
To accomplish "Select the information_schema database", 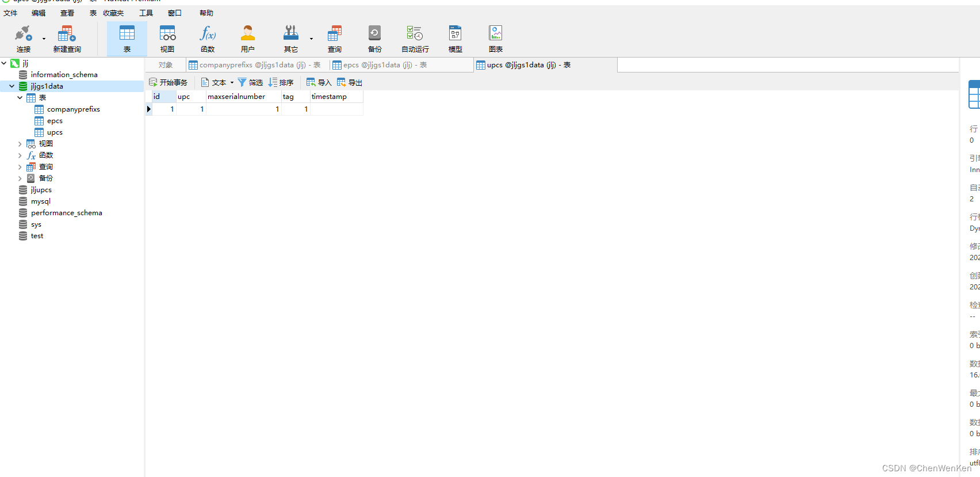I will coord(64,75).
